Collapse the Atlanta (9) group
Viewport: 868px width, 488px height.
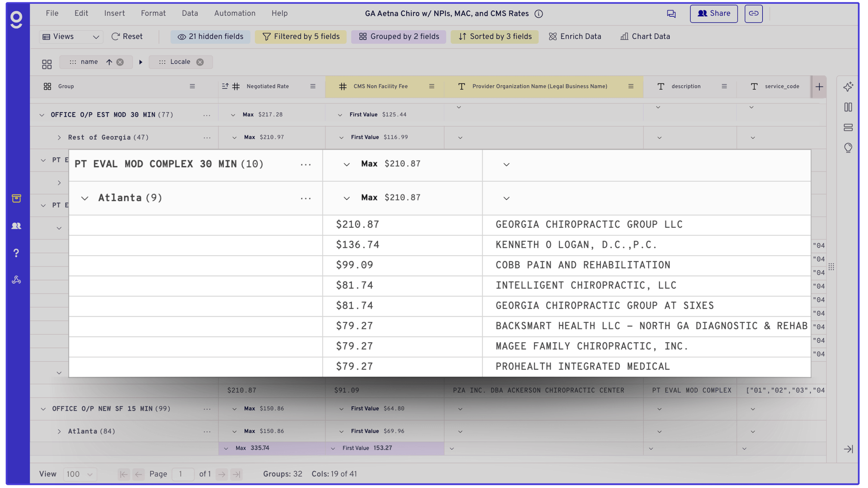[84, 198]
